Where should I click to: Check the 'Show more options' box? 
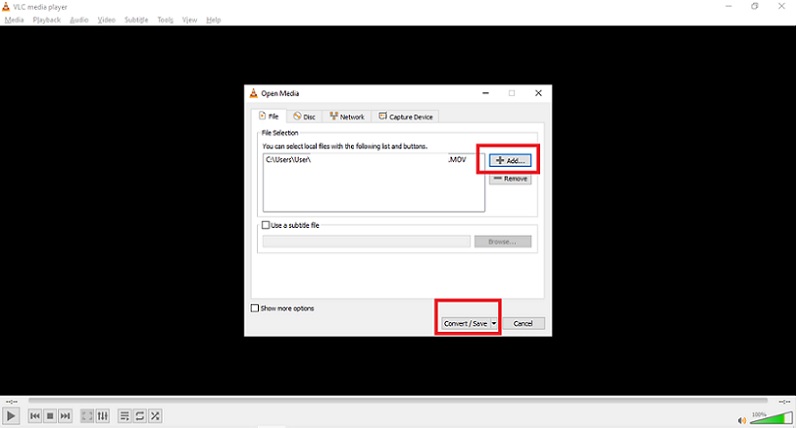coord(255,308)
